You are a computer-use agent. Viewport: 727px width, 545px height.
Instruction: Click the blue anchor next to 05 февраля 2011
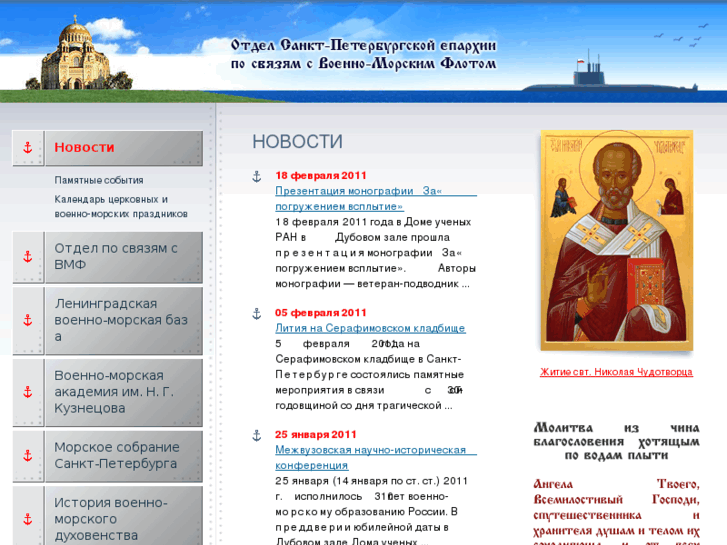pos(257,314)
